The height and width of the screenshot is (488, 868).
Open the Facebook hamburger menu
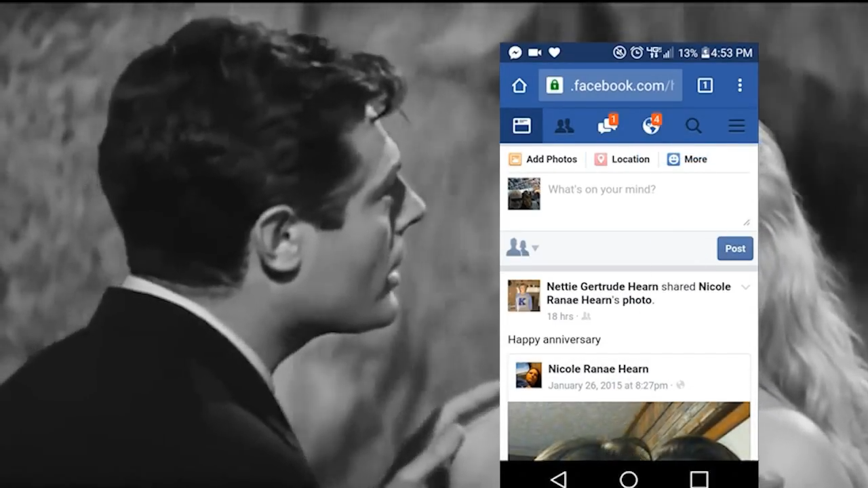(x=736, y=126)
